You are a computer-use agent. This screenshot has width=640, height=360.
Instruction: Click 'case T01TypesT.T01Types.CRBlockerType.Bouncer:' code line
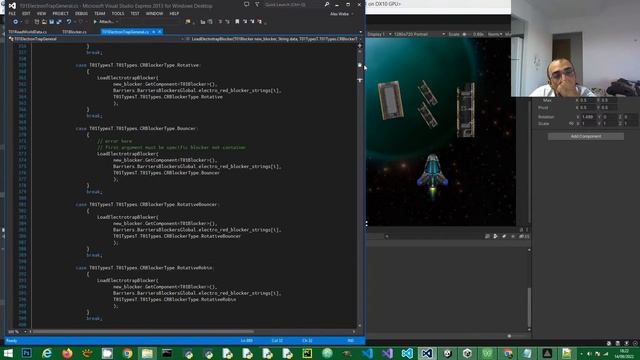tap(136, 128)
